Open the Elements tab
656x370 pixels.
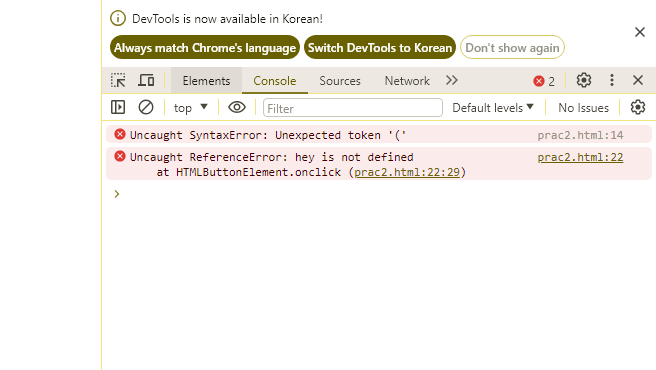(x=206, y=80)
